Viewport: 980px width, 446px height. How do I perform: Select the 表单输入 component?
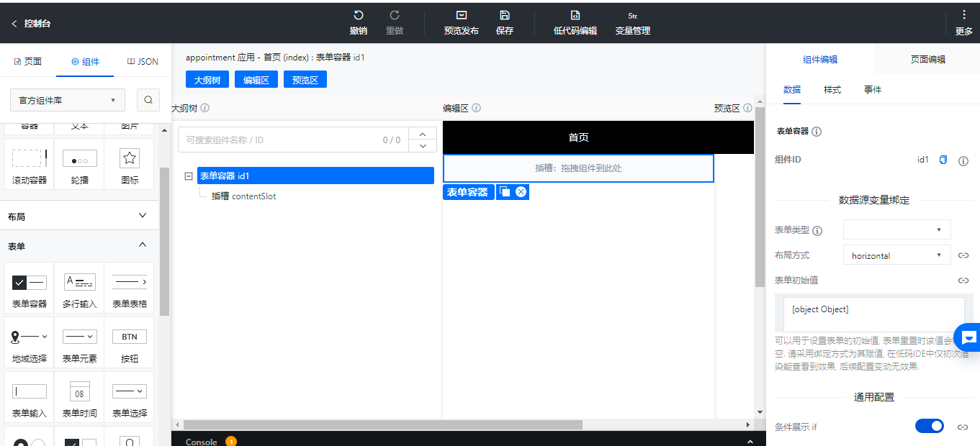pyautogui.click(x=30, y=397)
